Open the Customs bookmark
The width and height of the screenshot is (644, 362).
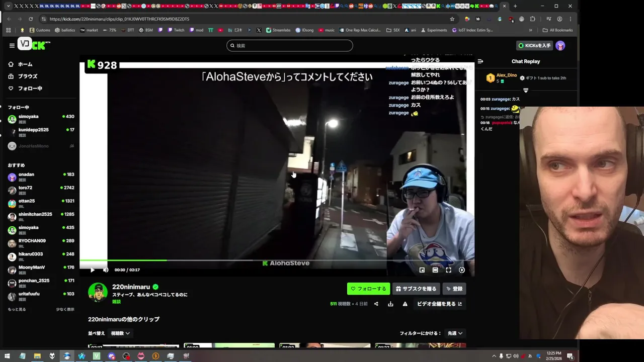pyautogui.click(x=40, y=30)
